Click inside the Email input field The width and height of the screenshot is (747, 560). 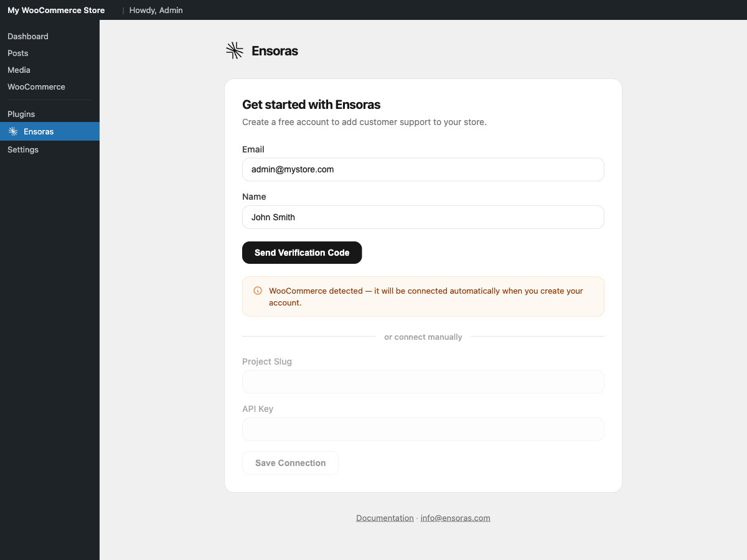[423, 169]
